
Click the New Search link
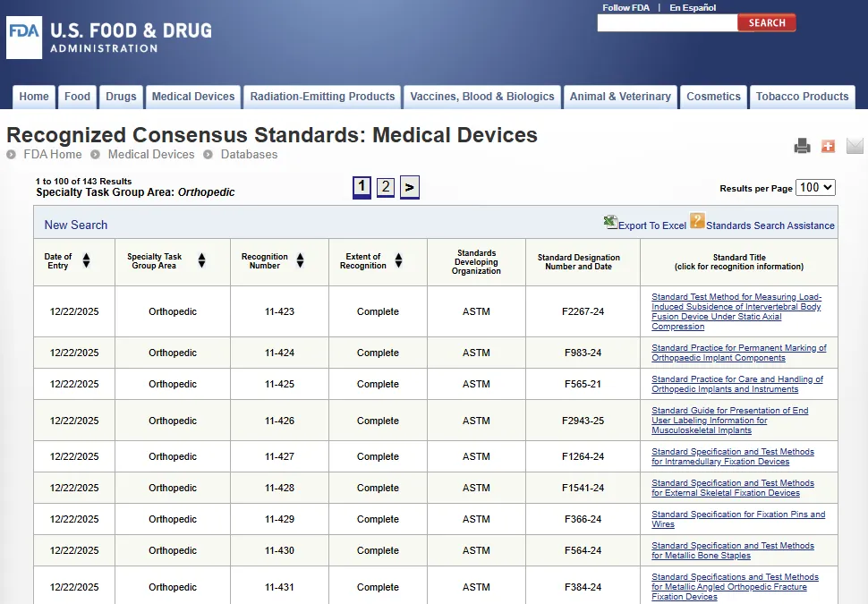[76, 225]
